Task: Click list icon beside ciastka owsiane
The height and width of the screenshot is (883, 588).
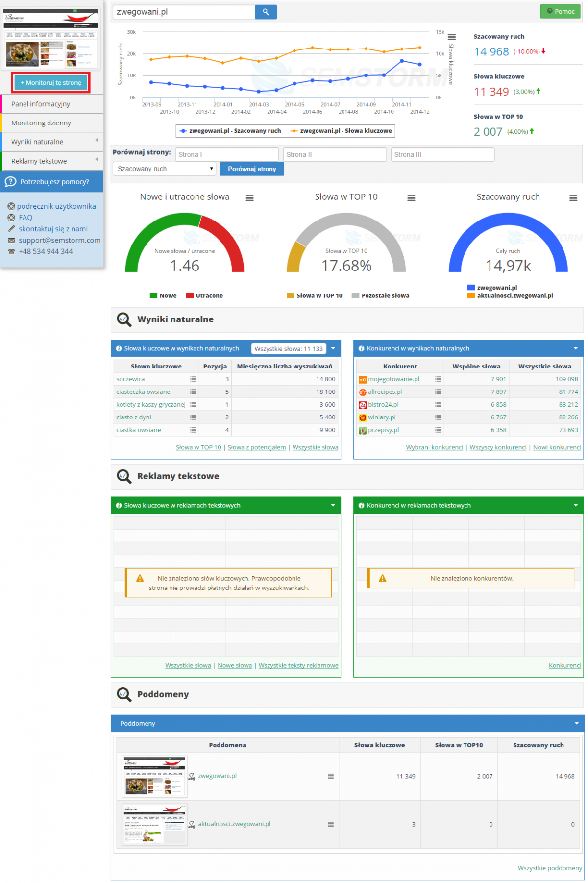Action: click(x=193, y=430)
